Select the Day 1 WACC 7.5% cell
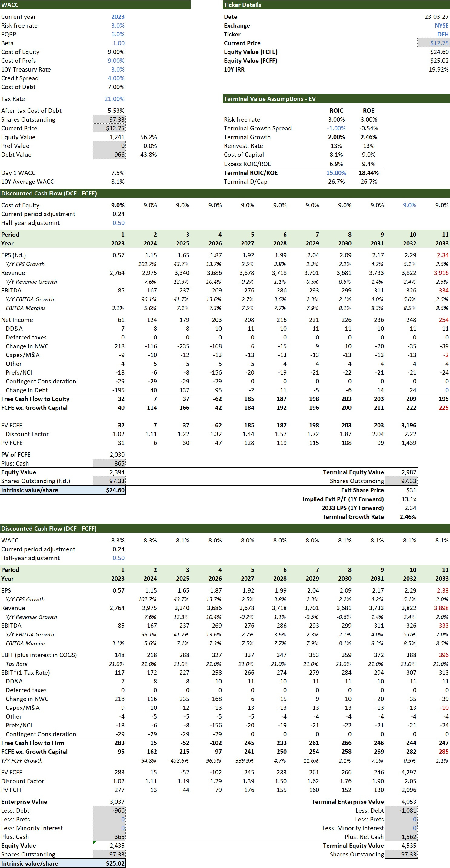This screenshot has height=868, width=450. [118, 172]
